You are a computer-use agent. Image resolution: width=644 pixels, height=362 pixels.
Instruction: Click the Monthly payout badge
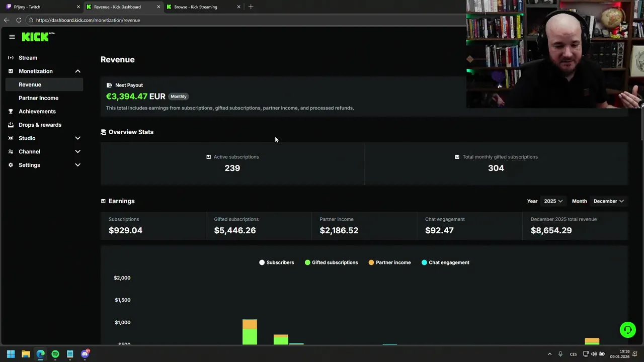pos(179,97)
